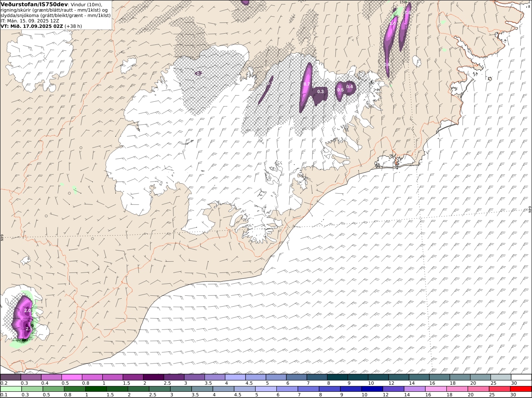The width and height of the screenshot is (532, 398).
Task: Click the 0.2 value on the upper color scale
Action: pos(4,383)
